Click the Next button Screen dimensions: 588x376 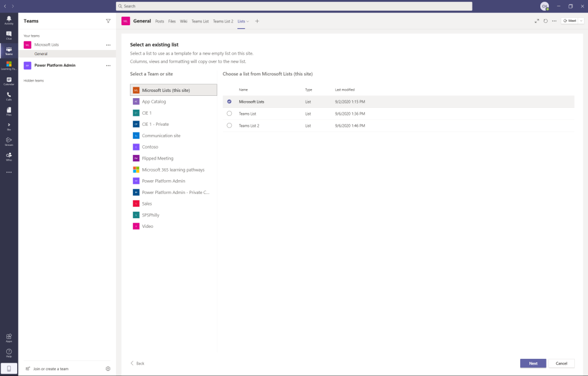point(533,363)
